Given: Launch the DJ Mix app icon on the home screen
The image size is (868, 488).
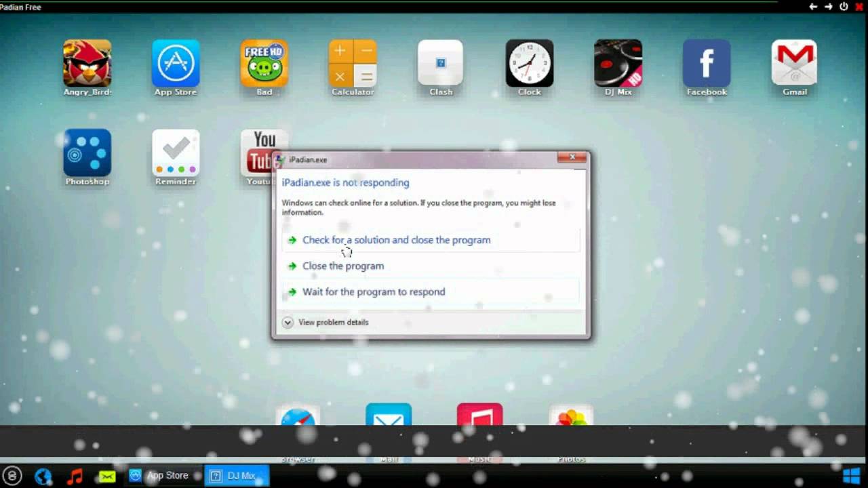Looking at the screenshot, I should point(618,63).
